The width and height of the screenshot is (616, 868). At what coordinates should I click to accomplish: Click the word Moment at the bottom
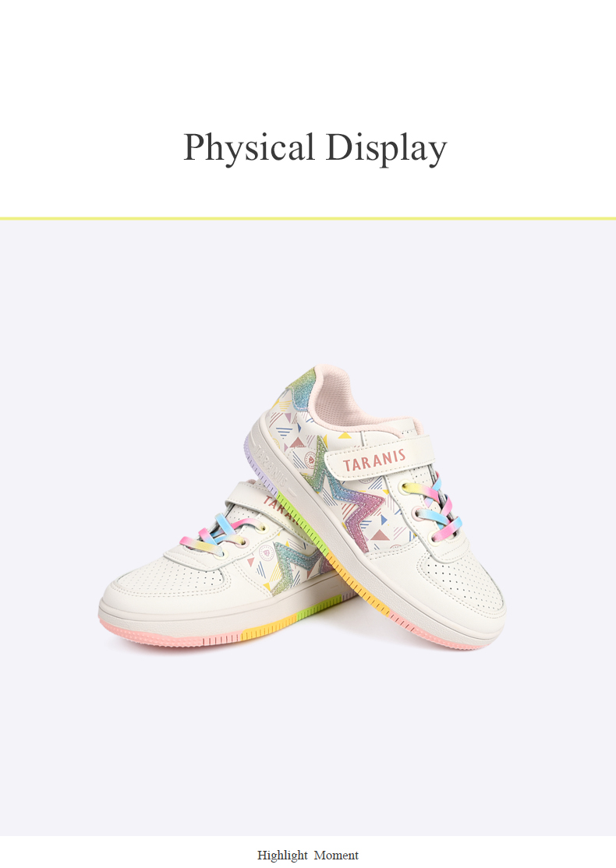pos(336,856)
